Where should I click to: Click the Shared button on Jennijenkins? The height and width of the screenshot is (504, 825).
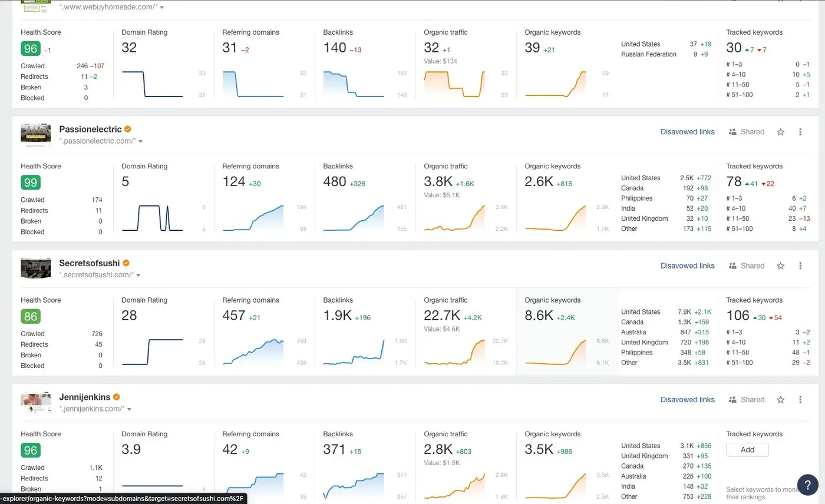click(747, 400)
